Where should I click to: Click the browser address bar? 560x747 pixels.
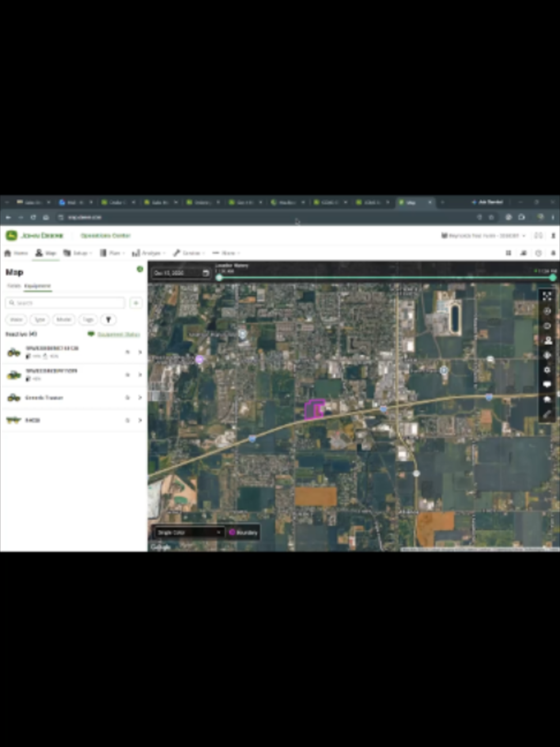(265, 217)
